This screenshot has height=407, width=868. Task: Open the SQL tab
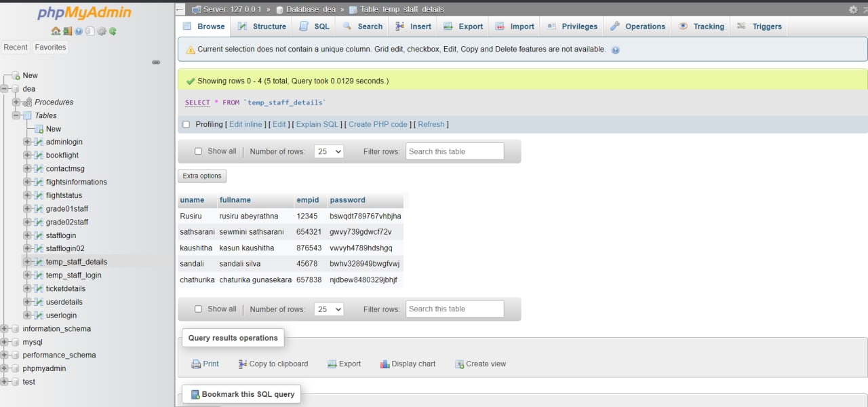[x=314, y=26]
